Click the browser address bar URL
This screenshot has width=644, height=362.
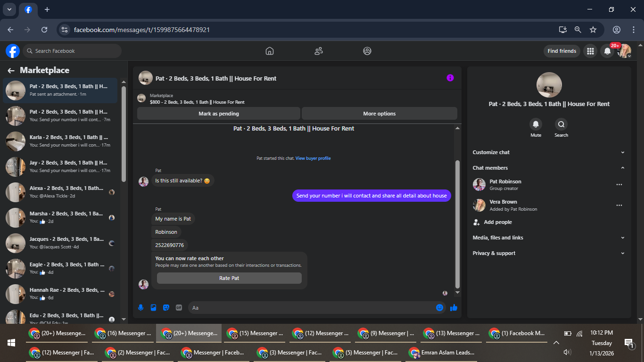coord(142,30)
